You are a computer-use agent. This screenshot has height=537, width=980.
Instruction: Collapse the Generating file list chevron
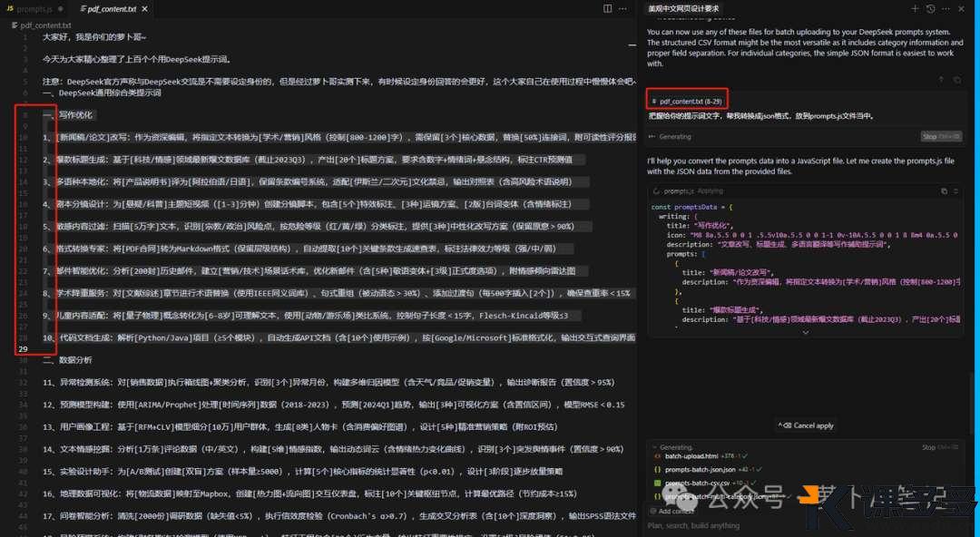point(654,447)
